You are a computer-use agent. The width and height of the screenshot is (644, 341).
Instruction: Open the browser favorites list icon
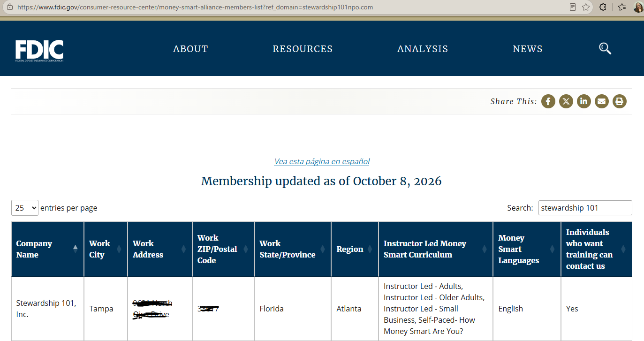[x=622, y=7]
